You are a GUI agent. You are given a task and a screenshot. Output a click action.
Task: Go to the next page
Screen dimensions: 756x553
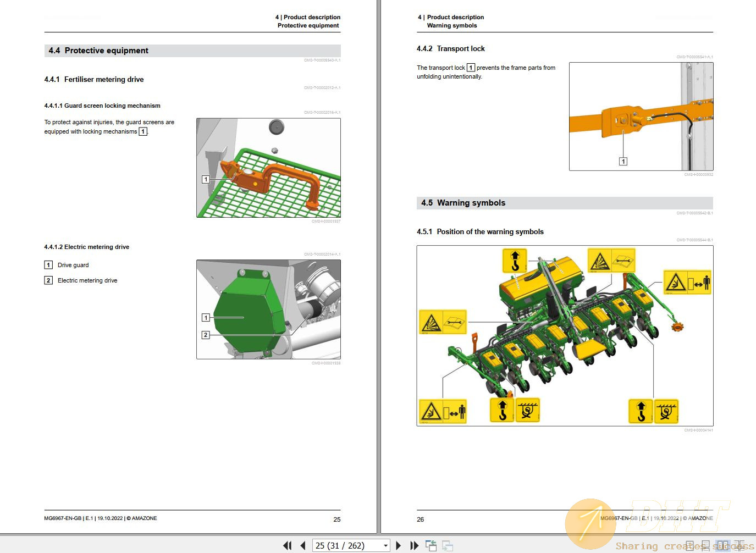click(399, 545)
